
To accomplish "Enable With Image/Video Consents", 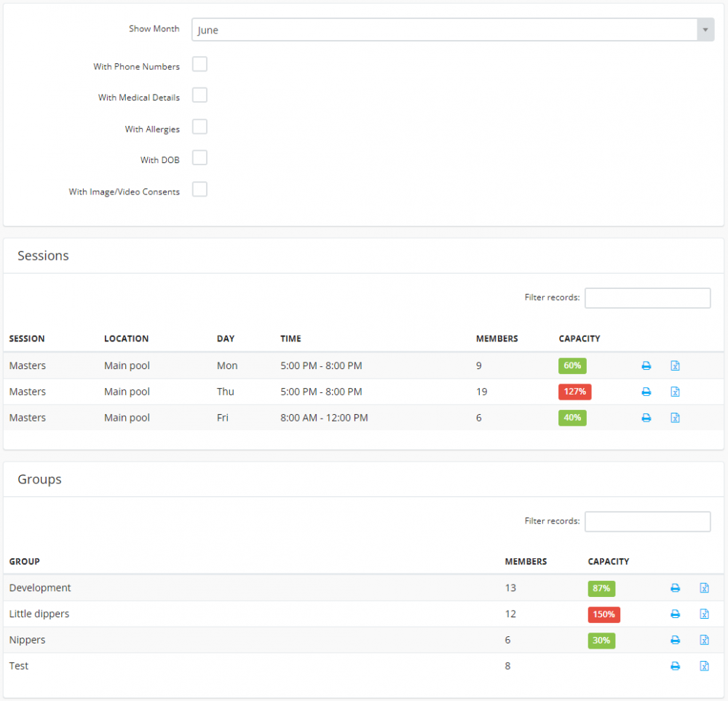I will pos(199,189).
